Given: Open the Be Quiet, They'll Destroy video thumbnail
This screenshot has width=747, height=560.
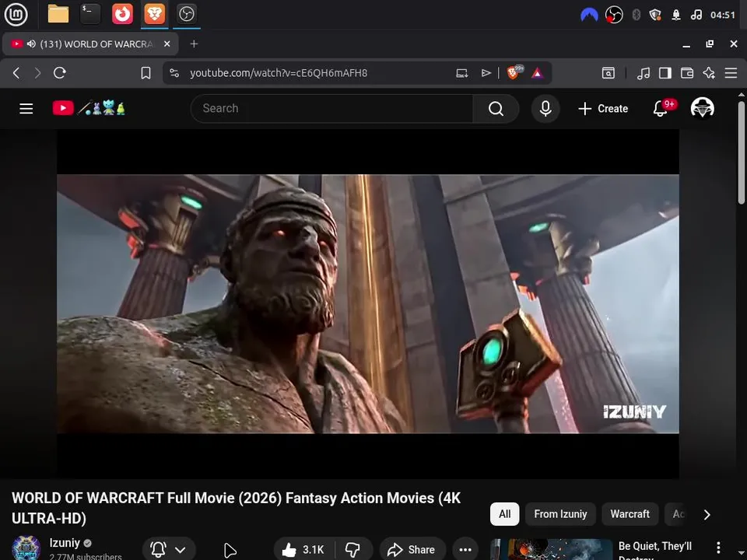Looking at the screenshot, I should 551,550.
